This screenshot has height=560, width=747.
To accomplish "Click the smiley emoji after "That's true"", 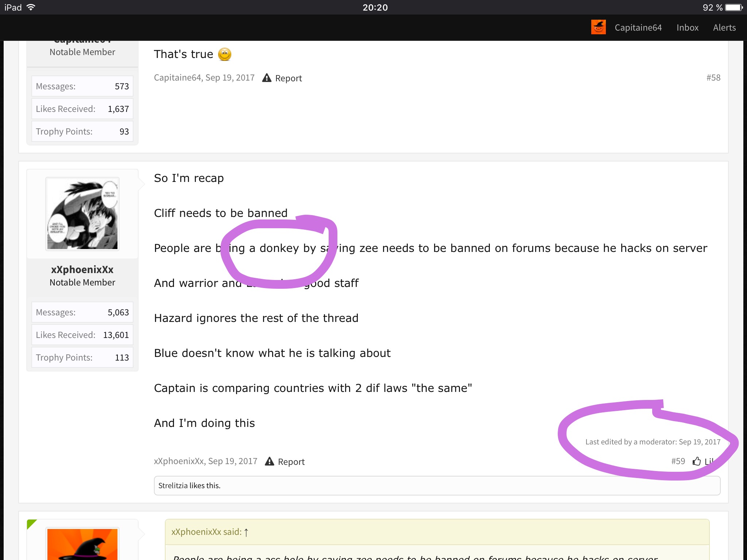I will pyautogui.click(x=225, y=54).
